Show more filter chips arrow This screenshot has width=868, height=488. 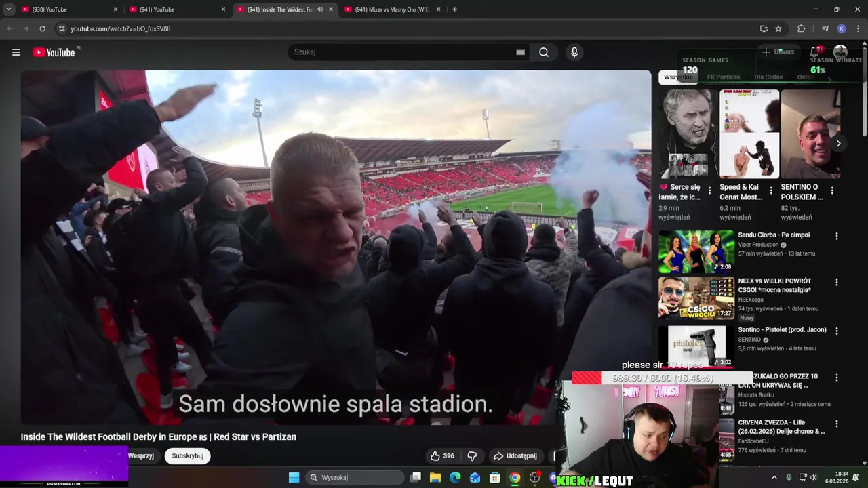[829, 79]
